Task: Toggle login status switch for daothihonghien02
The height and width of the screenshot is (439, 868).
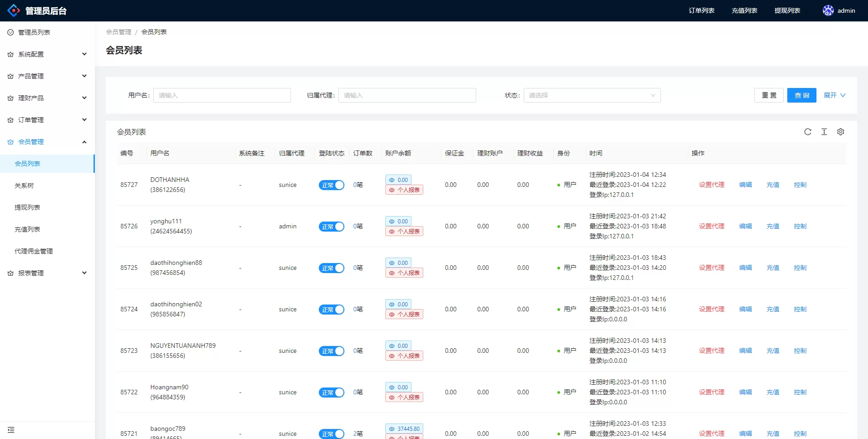Action: click(332, 310)
